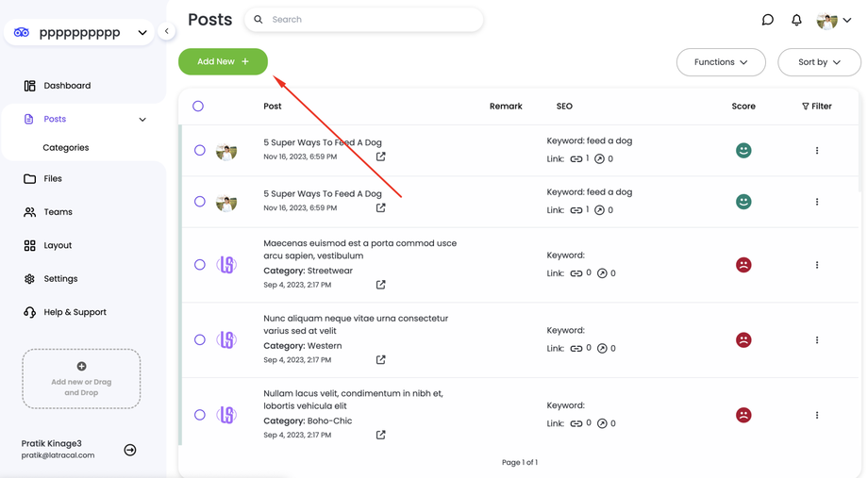The width and height of the screenshot is (868, 478).
Task: Open the Files section
Action: [x=53, y=178]
